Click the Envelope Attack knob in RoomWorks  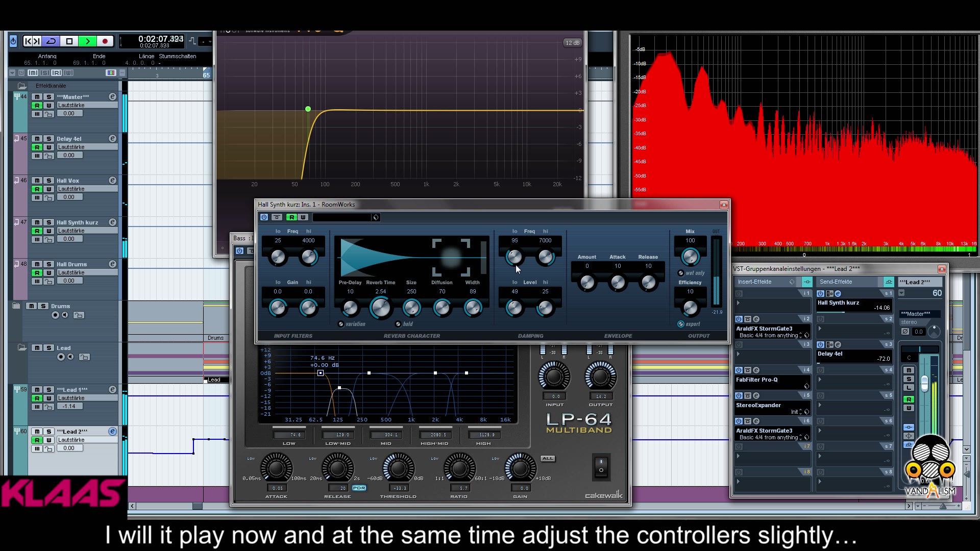(618, 282)
